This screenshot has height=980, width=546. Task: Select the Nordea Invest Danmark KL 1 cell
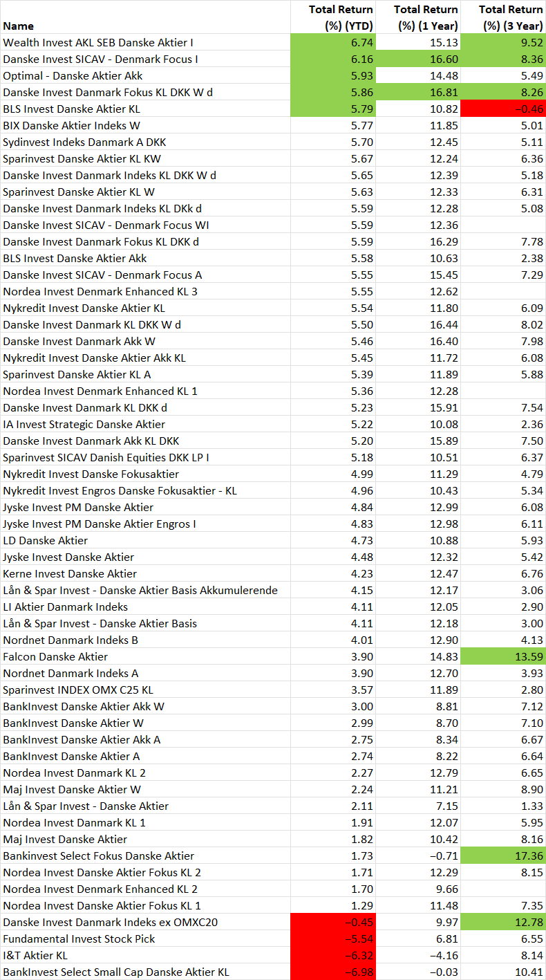(x=146, y=822)
